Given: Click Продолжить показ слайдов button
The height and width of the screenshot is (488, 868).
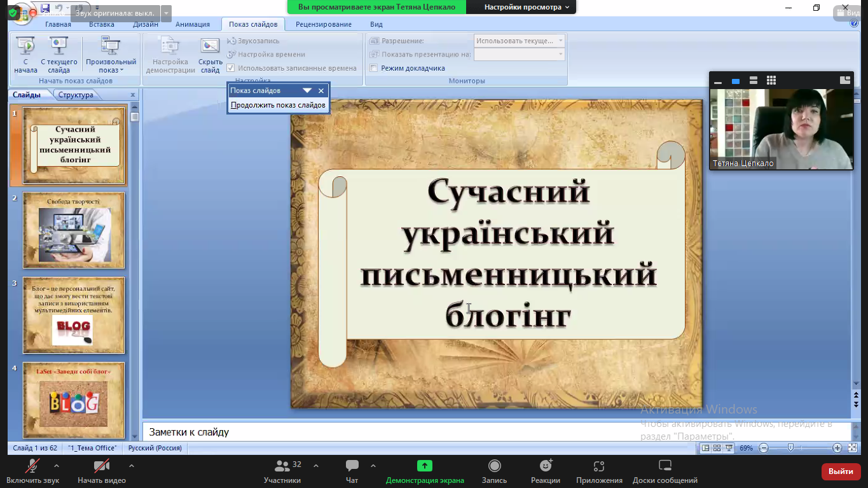Looking at the screenshot, I should click(x=278, y=105).
